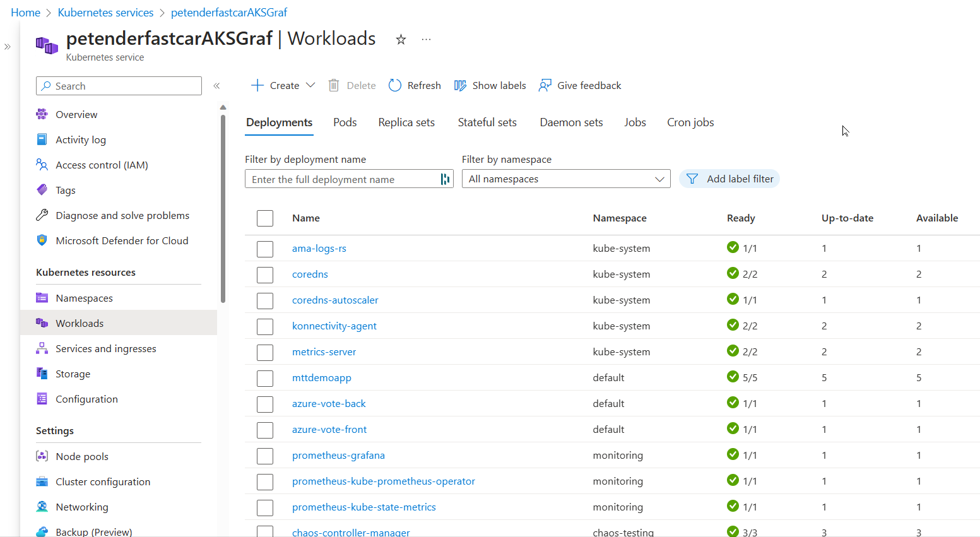Click the Refresh icon on the toolbar
The image size is (980, 537).
coord(395,85)
